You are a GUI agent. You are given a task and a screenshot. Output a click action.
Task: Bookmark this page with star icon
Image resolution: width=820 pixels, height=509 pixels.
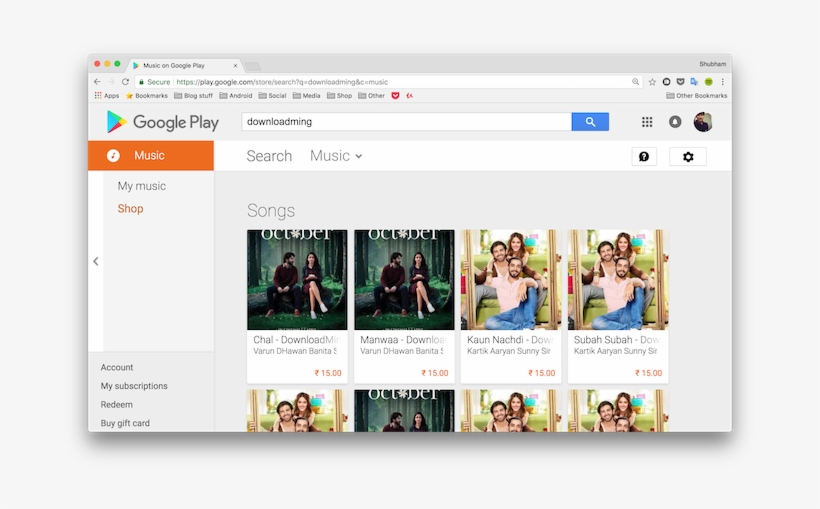tap(652, 82)
